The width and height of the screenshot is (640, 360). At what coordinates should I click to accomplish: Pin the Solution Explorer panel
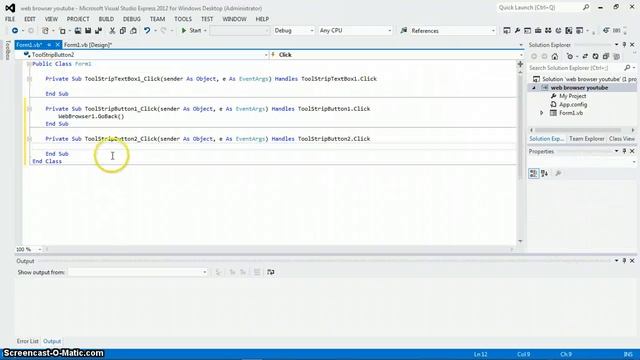[x=624, y=44]
